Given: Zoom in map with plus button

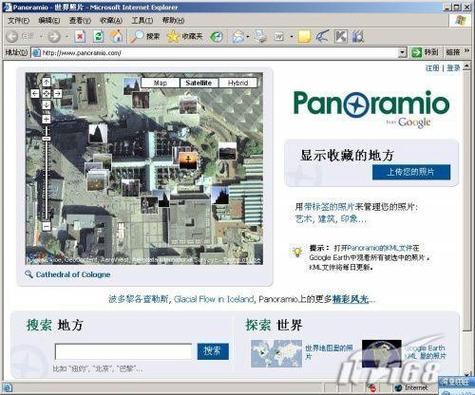Looking at the screenshot, I should point(46,119).
